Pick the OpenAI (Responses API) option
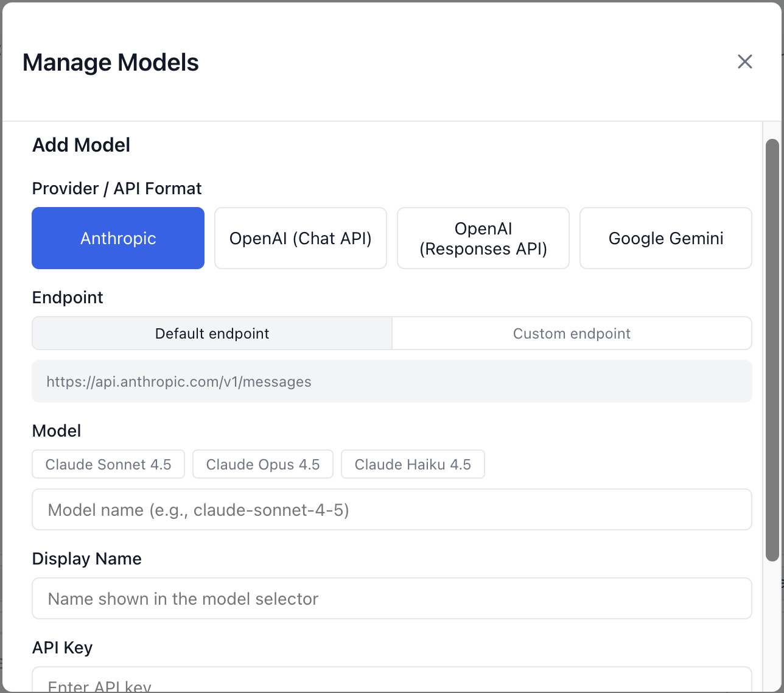 pos(483,238)
